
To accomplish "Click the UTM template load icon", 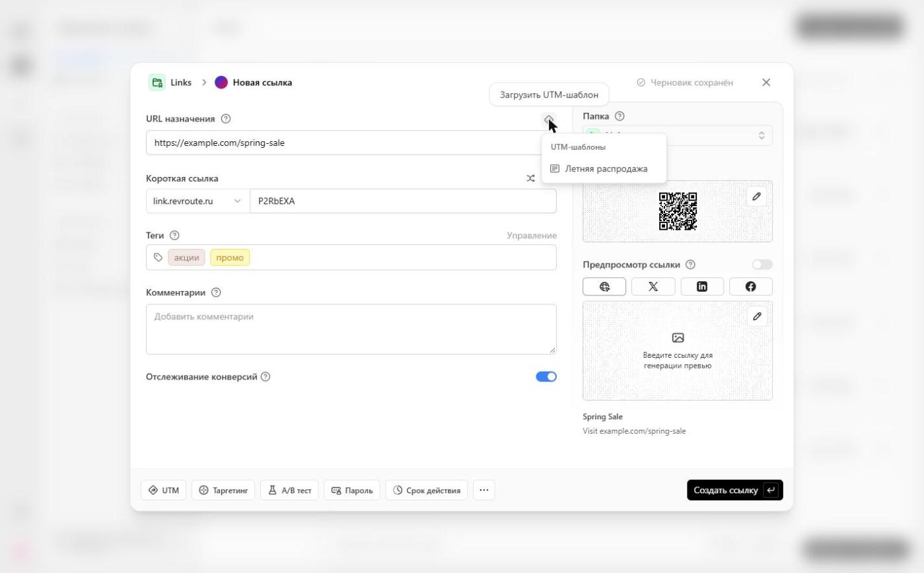I will [549, 119].
